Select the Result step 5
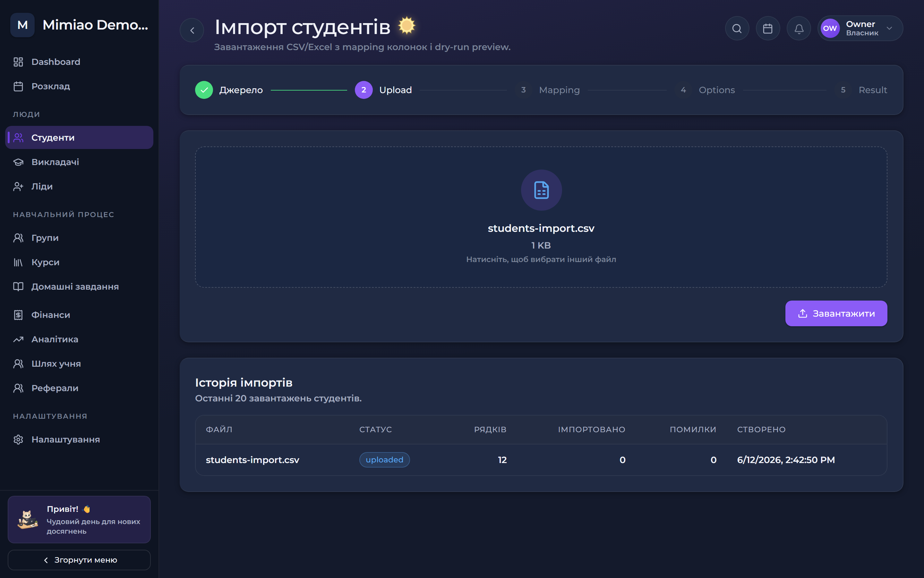The width and height of the screenshot is (924, 578). [860, 90]
